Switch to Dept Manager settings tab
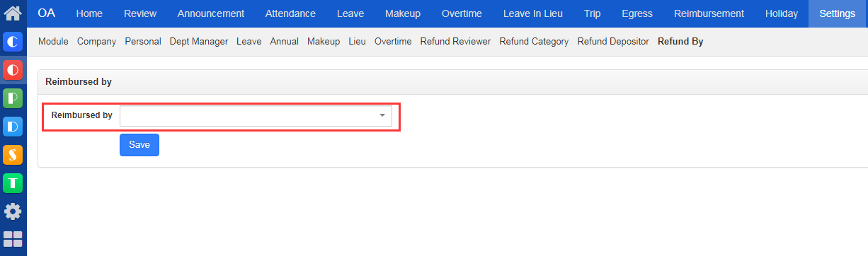Viewport: 868px width, 256px height. tap(199, 42)
